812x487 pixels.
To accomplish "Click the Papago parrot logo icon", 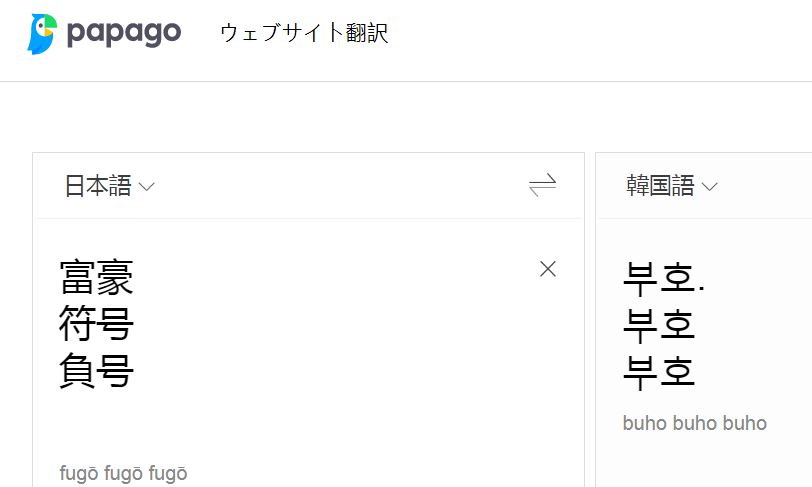I will [x=43, y=33].
